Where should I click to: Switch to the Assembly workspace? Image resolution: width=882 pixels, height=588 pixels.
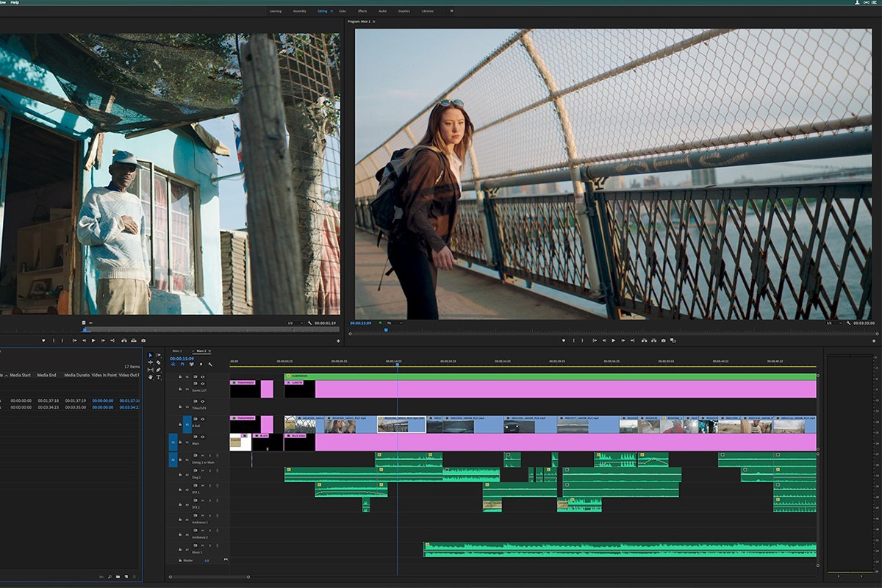coord(300,11)
